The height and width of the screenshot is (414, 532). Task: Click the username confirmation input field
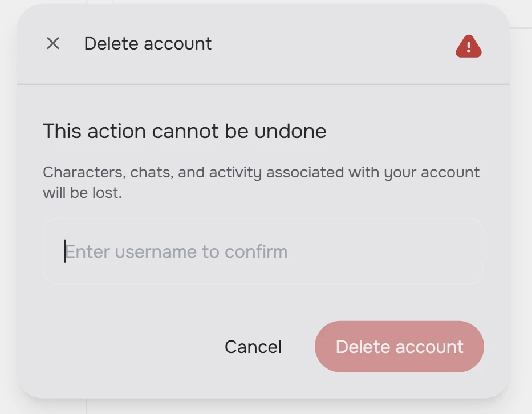click(x=264, y=251)
